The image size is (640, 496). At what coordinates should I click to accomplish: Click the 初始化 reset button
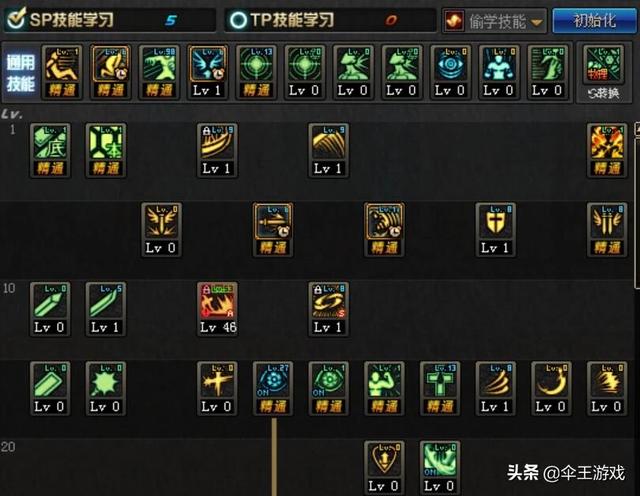(x=594, y=20)
